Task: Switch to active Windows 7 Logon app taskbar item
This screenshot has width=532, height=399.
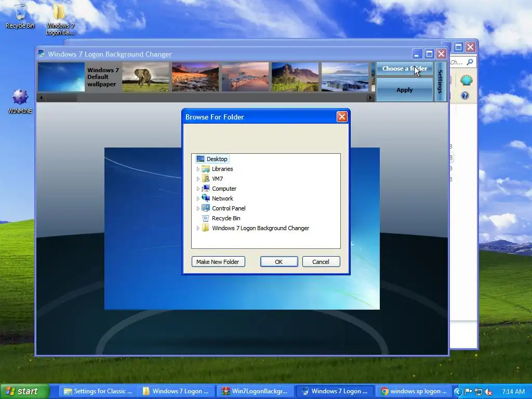Action: (335, 391)
